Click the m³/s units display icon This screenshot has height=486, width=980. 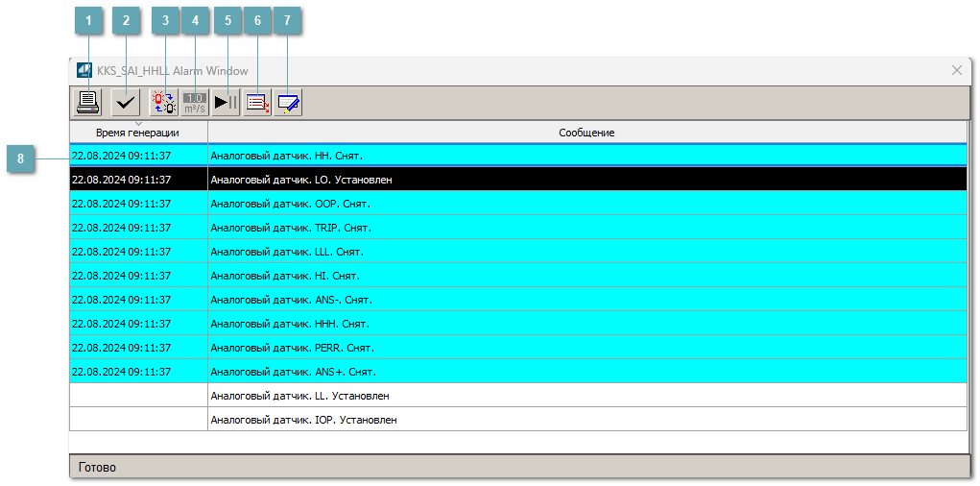coord(195,102)
